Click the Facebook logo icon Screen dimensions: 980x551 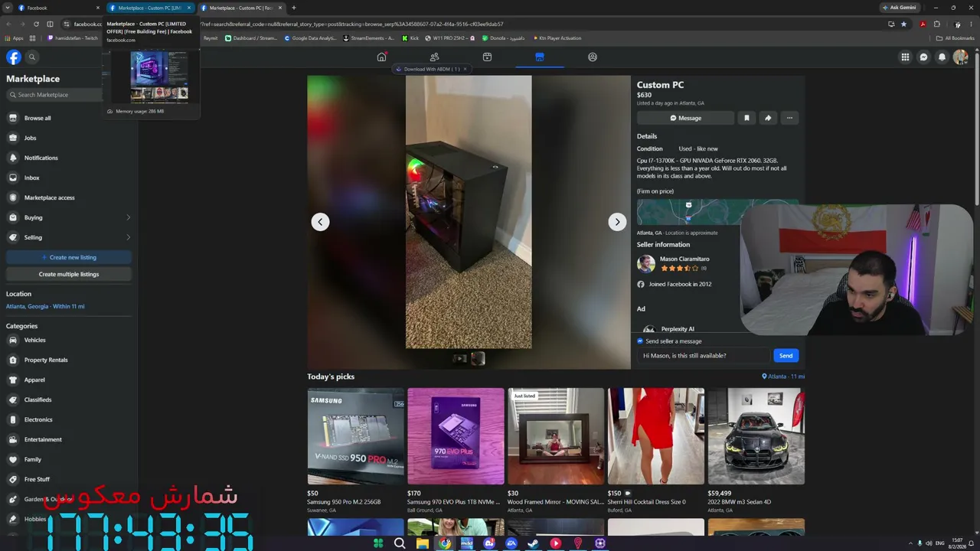tap(14, 57)
